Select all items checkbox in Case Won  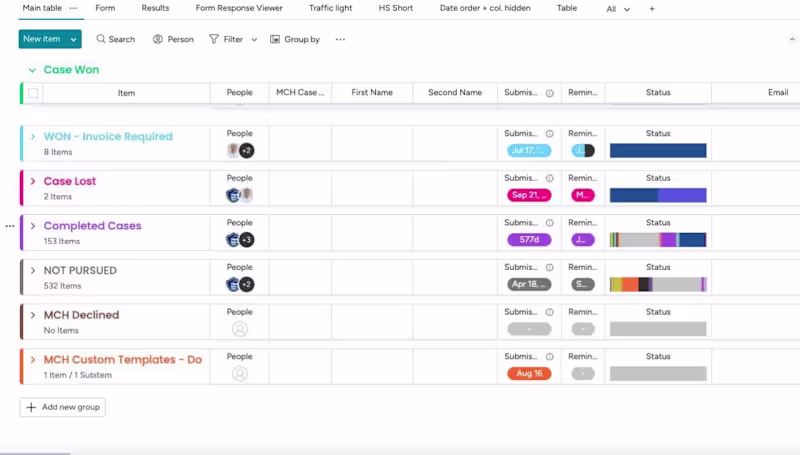click(x=33, y=93)
